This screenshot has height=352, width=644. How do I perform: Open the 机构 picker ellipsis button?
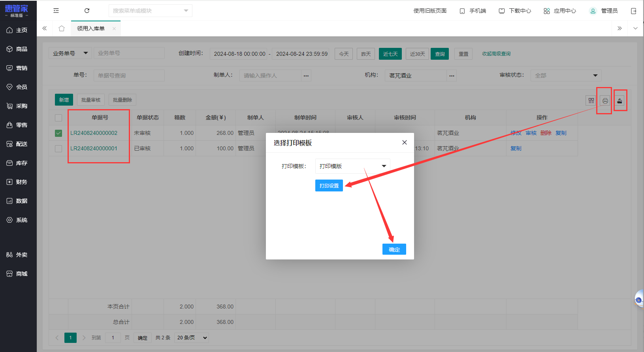tap(452, 76)
